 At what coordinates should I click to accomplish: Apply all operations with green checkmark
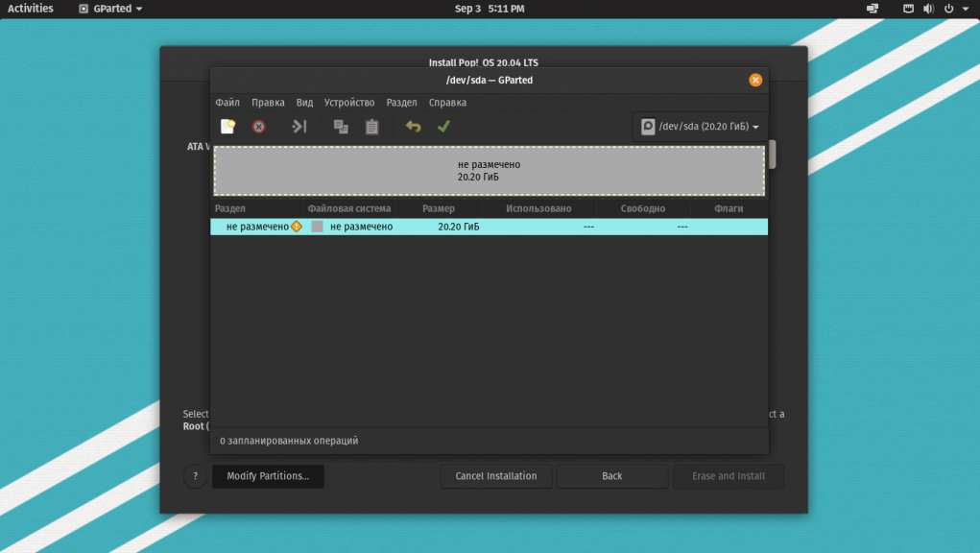(x=443, y=127)
